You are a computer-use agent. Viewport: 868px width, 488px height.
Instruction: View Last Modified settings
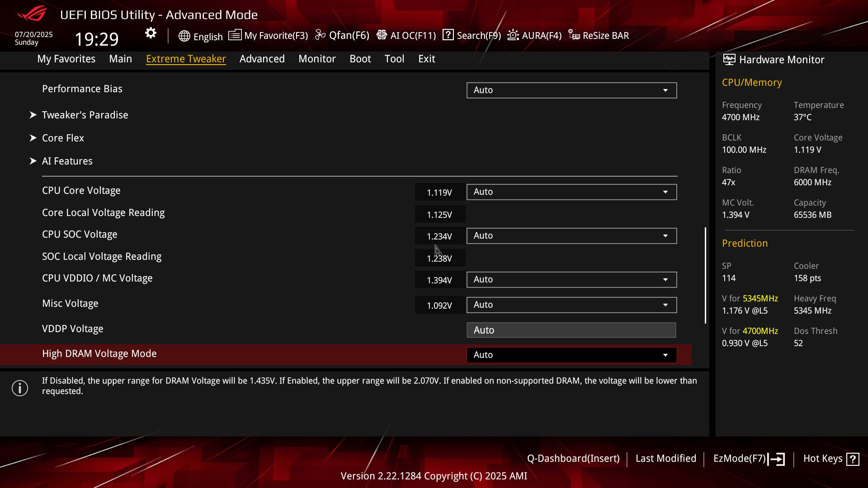(665, 459)
